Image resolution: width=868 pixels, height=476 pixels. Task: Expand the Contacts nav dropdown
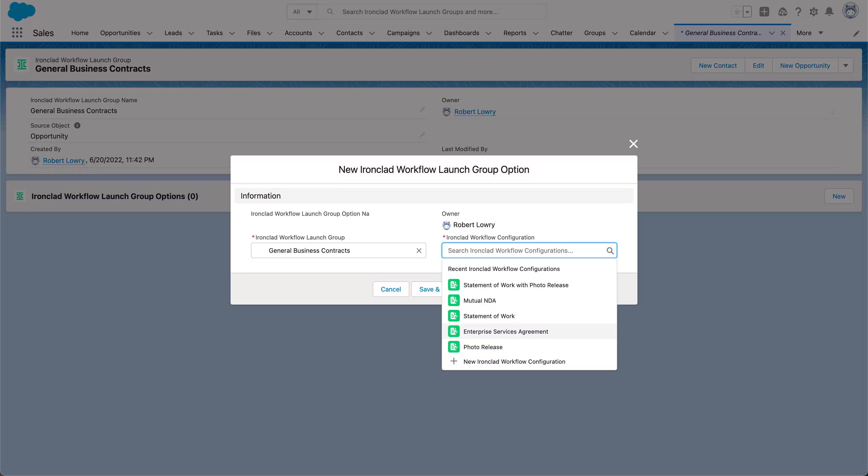coord(372,33)
